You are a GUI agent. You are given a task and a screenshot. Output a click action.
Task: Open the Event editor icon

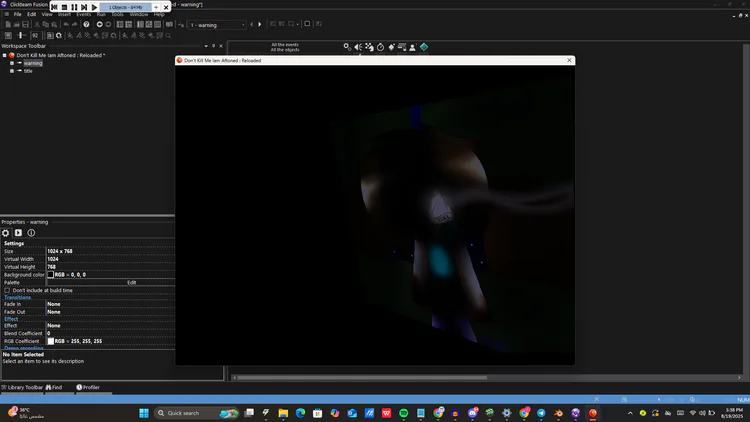[x=140, y=24]
